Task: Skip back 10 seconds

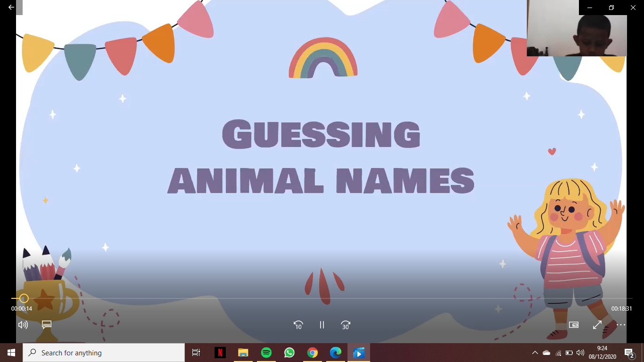Action: [298, 325]
